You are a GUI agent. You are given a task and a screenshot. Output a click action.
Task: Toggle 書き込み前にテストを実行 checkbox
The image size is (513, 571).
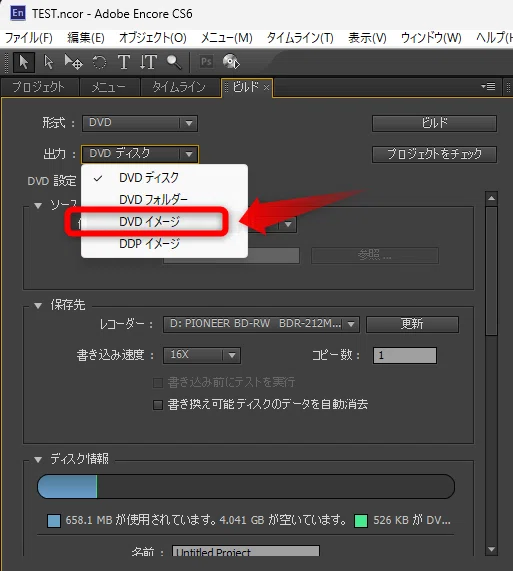point(158,383)
